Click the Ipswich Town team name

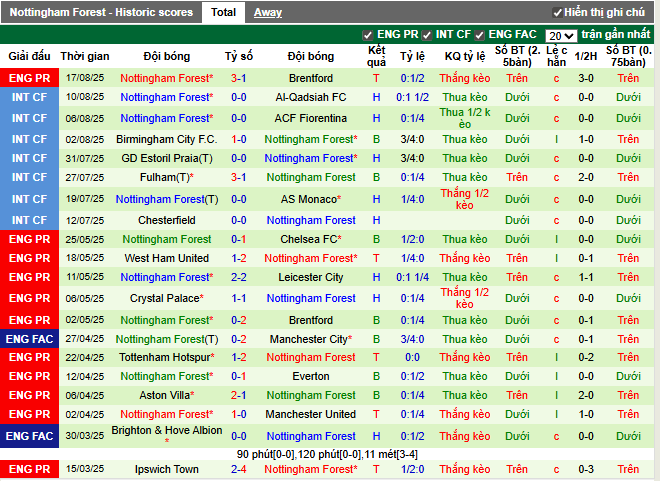[x=167, y=469]
